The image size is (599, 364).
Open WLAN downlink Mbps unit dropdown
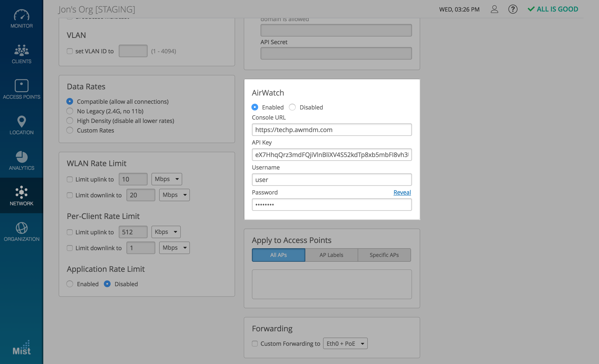coord(174,195)
